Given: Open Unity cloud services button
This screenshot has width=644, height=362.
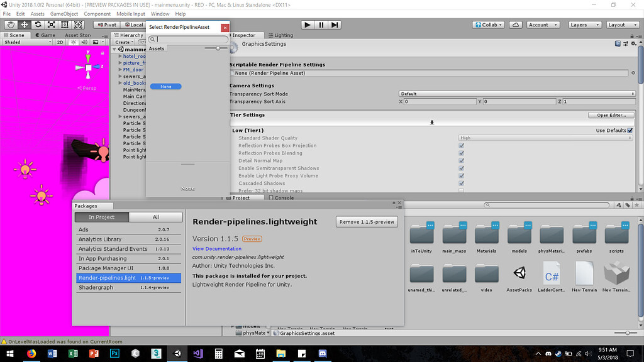Looking at the screenshot, I should click(x=516, y=25).
